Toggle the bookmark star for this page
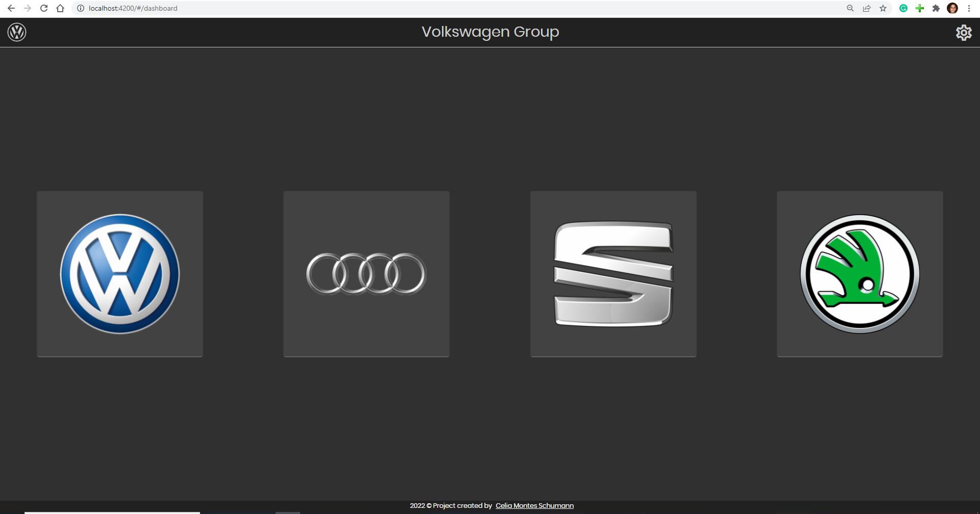This screenshot has height=514, width=980. [x=884, y=8]
